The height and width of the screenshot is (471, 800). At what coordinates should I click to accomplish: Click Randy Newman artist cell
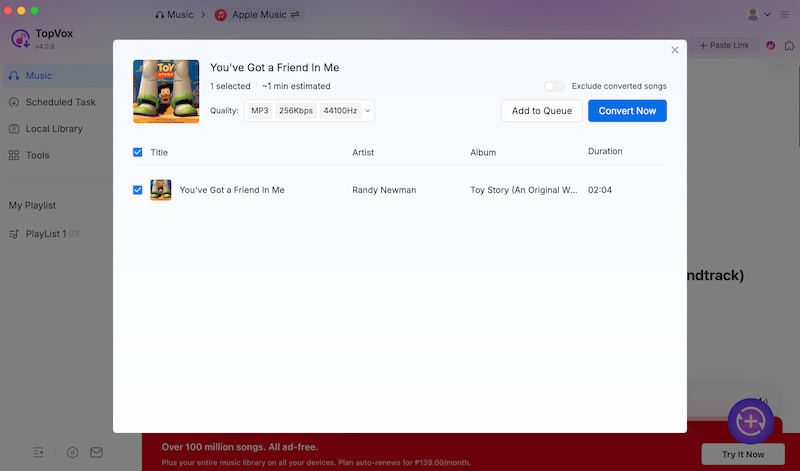[x=384, y=190]
